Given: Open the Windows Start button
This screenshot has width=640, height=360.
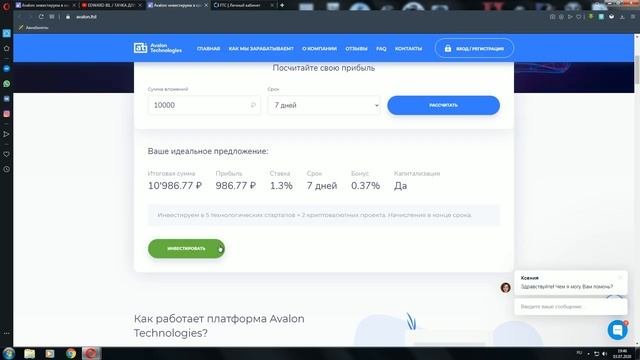Looking at the screenshot, I should click(9, 353).
